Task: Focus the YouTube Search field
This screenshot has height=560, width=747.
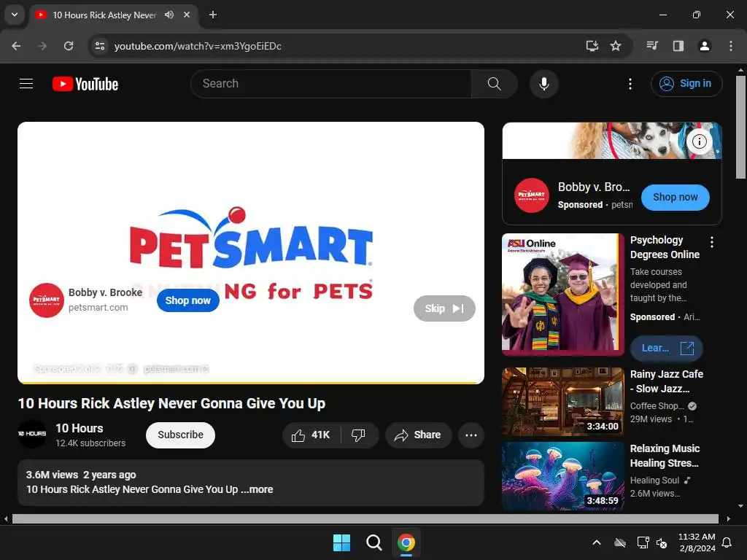Action: tap(331, 84)
